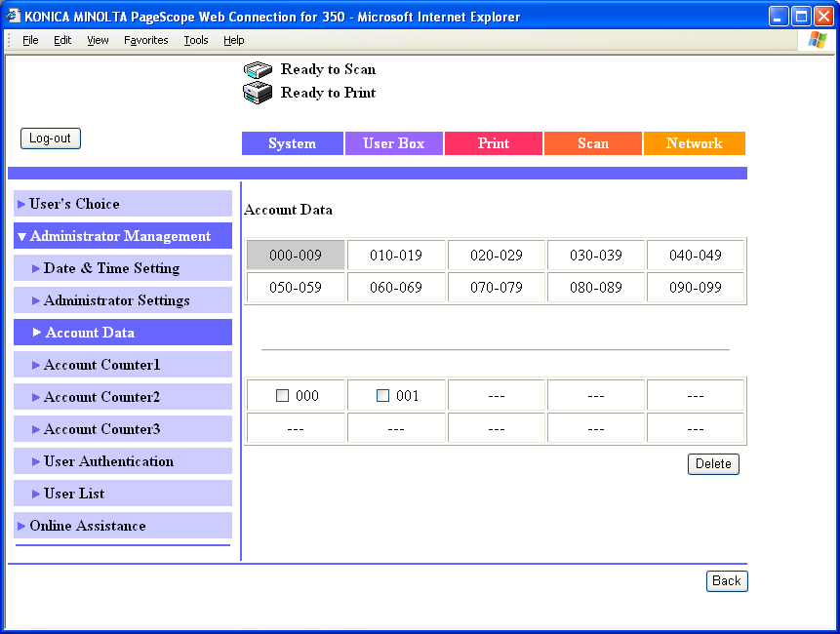Minimize the Internet Explorer window
840x634 pixels.
coord(779,17)
